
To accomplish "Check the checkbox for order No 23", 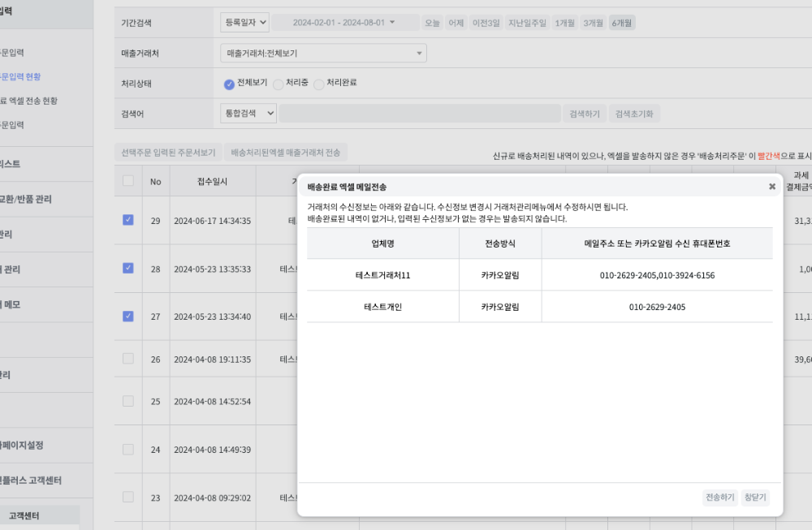I will click(x=128, y=497).
